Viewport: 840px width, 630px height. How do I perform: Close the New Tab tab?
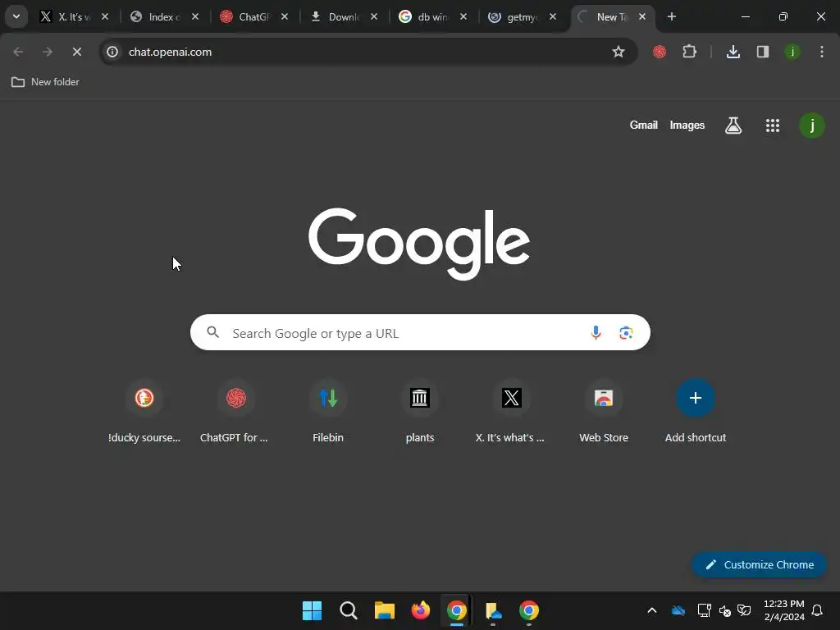click(x=642, y=17)
